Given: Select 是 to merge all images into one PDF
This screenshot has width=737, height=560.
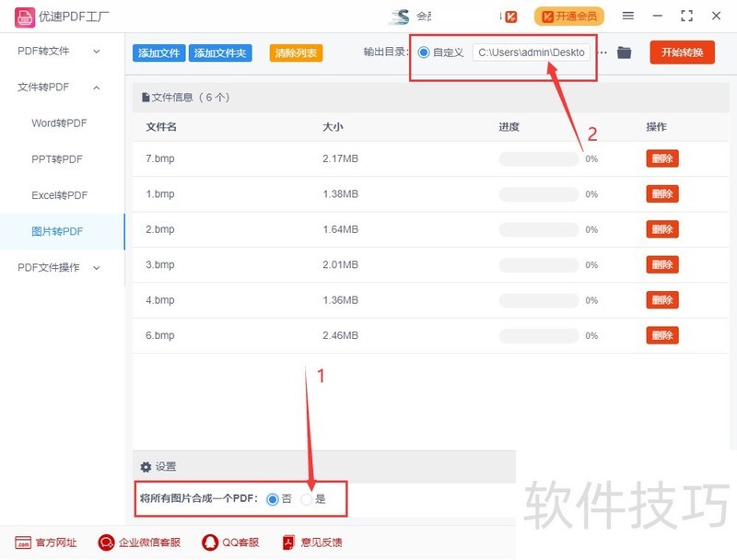Looking at the screenshot, I should 305,500.
